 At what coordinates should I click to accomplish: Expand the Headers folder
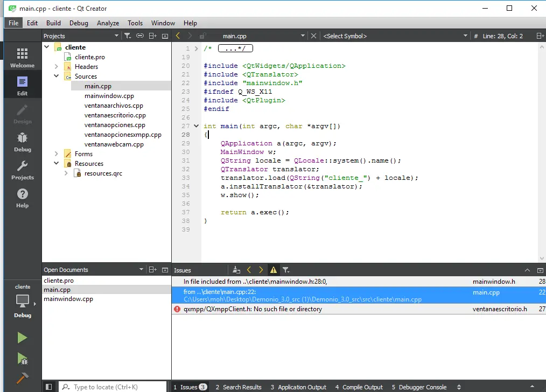(x=57, y=67)
